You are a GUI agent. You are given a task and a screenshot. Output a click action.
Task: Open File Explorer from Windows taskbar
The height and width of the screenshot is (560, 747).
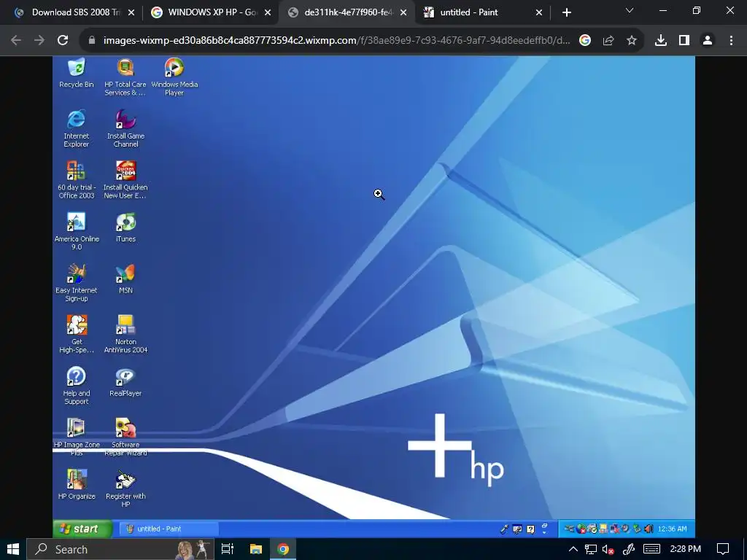click(x=256, y=549)
